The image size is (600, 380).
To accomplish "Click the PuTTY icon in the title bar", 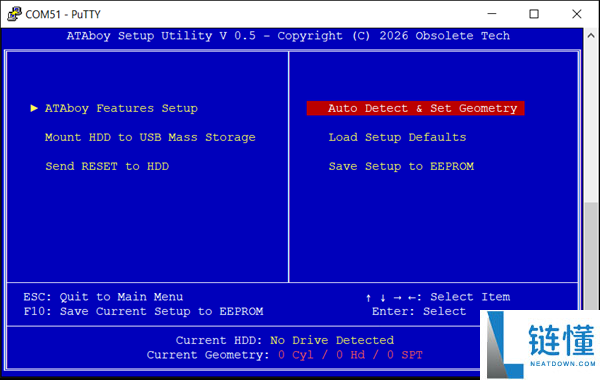I will (14, 14).
